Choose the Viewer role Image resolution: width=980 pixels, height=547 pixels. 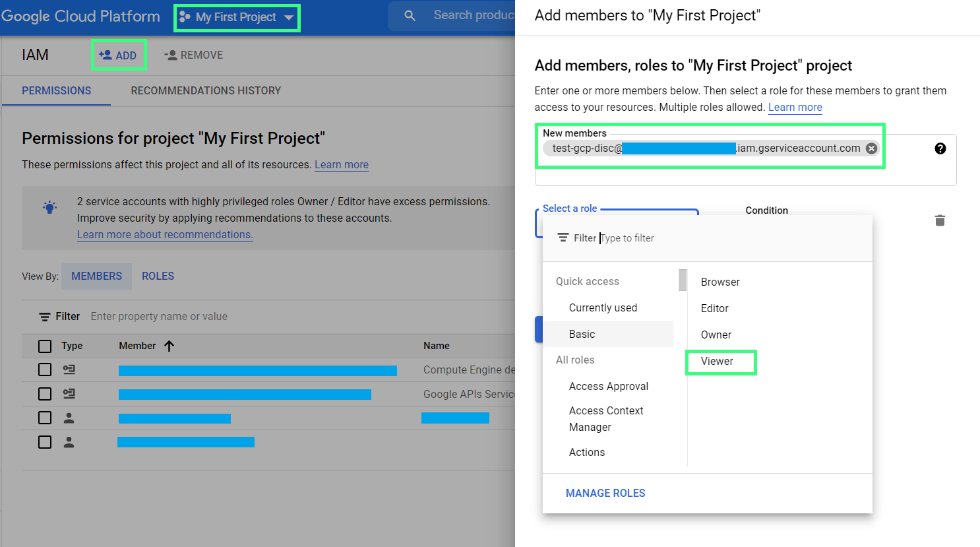(718, 361)
